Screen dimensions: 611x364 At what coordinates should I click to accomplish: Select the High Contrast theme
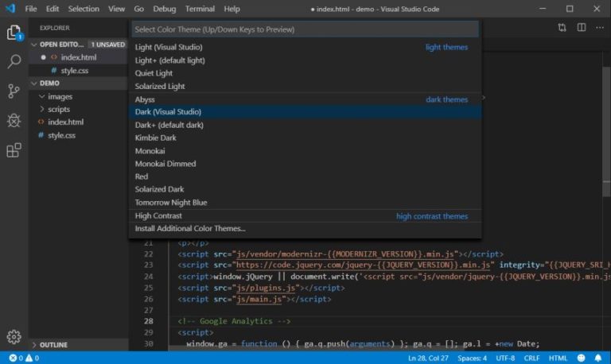305,215
